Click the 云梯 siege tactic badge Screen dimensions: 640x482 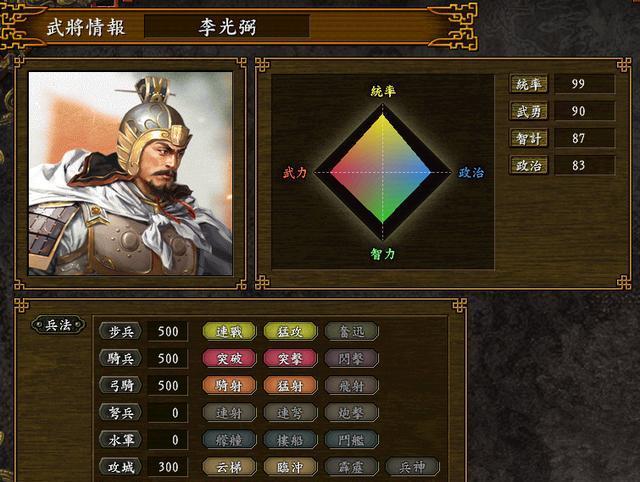pos(229,467)
